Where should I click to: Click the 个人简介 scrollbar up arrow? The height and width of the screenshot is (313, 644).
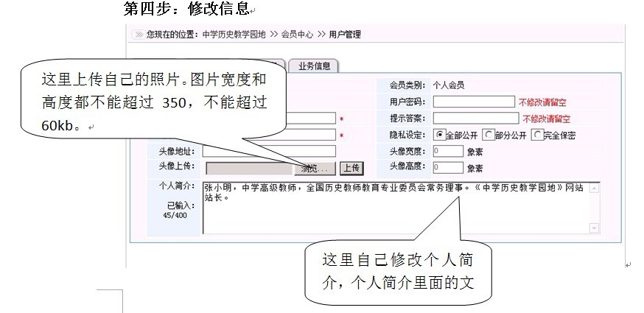click(595, 188)
